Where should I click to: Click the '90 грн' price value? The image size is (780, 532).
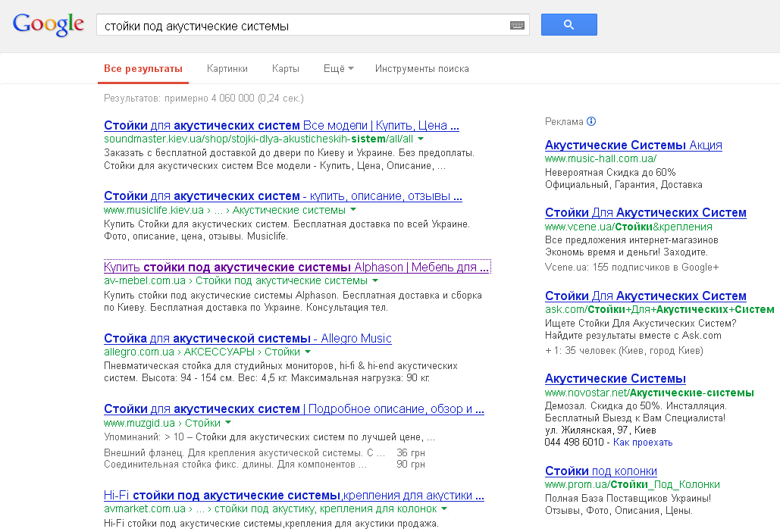point(410,465)
